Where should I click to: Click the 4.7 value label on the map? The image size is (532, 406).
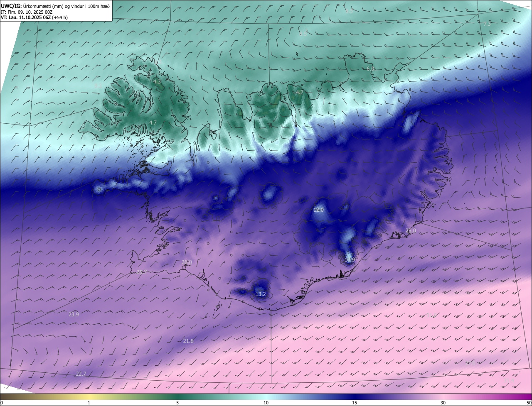[153, 122]
